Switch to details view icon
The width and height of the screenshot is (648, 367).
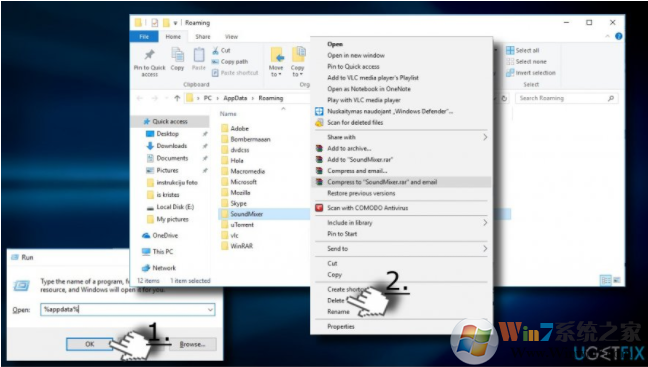click(605, 281)
